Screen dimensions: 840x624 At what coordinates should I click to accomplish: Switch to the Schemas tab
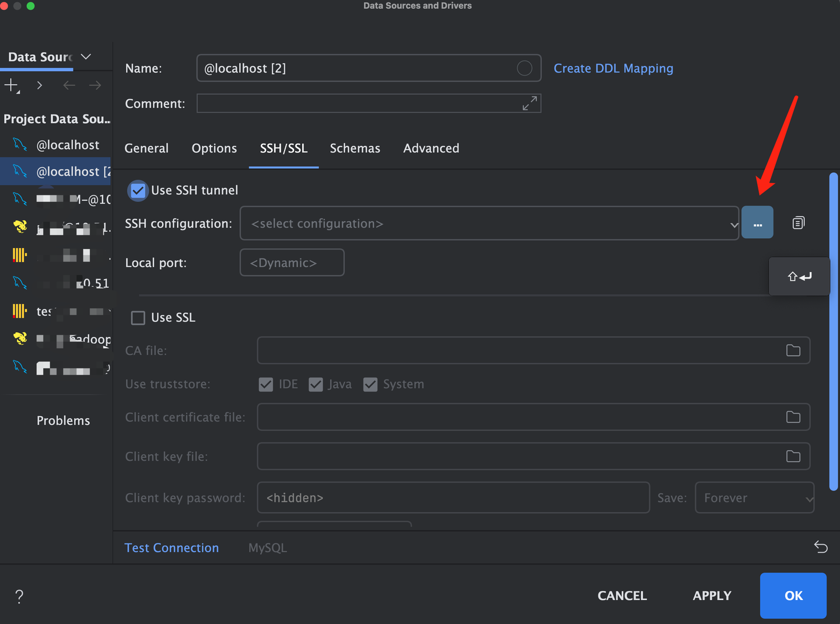click(x=355, y=148)
